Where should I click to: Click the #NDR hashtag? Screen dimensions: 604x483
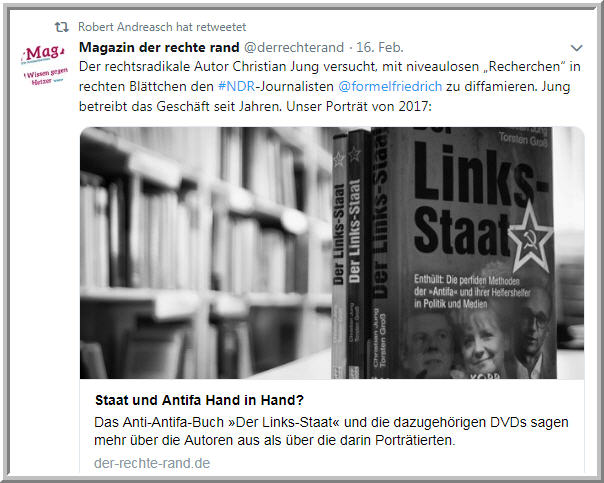[x=237, y=86]
